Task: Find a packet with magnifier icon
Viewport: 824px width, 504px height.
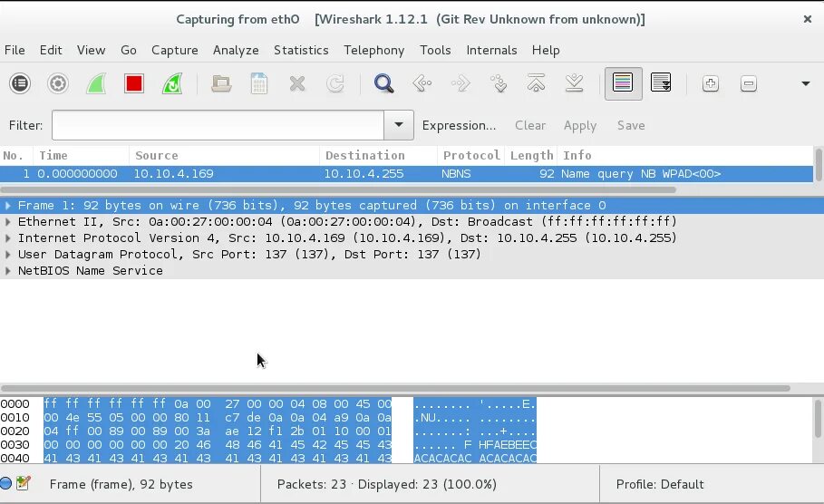Action: coord(383,83)
